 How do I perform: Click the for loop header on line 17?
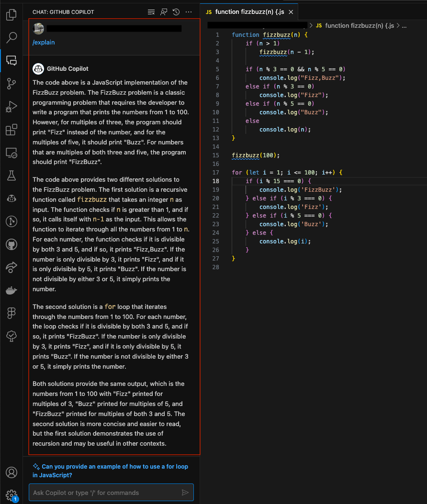click(287, 173)
